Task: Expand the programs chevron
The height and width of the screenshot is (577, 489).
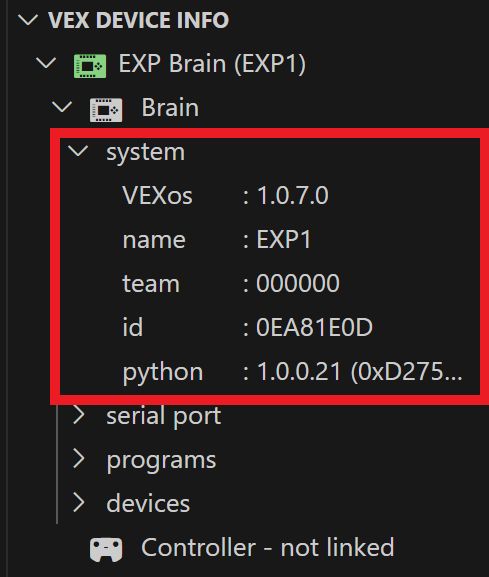Action: 79,459
